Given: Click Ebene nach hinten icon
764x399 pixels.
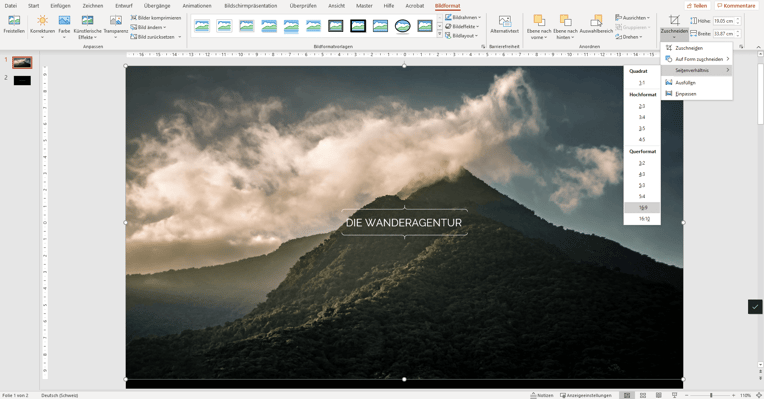Looking at the screenshot, I should (x=565, y=20).
